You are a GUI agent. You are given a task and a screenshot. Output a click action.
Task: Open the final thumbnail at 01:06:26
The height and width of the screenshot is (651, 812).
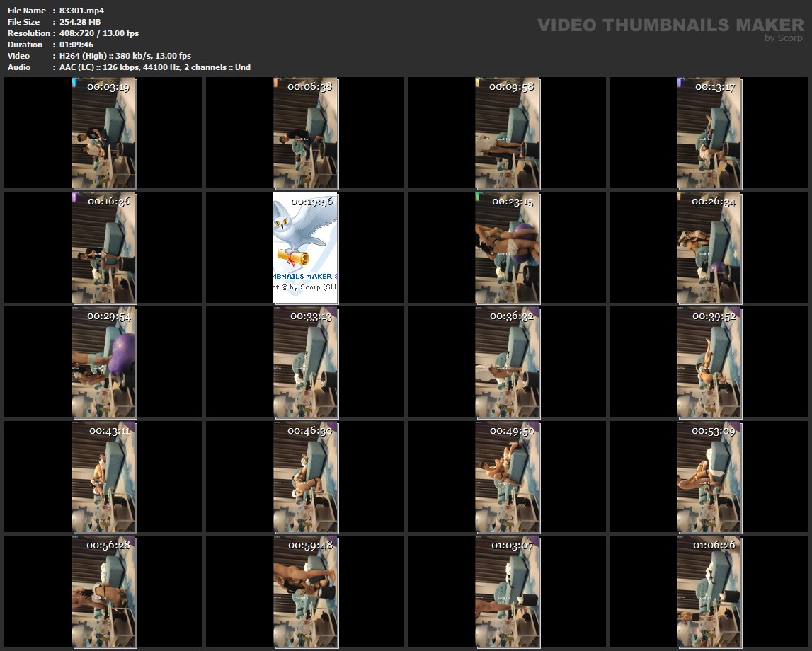click(709, 592)
